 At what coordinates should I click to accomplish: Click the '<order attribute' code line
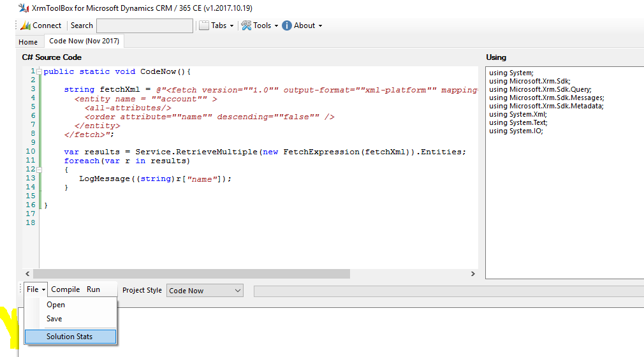click(210, 117)
